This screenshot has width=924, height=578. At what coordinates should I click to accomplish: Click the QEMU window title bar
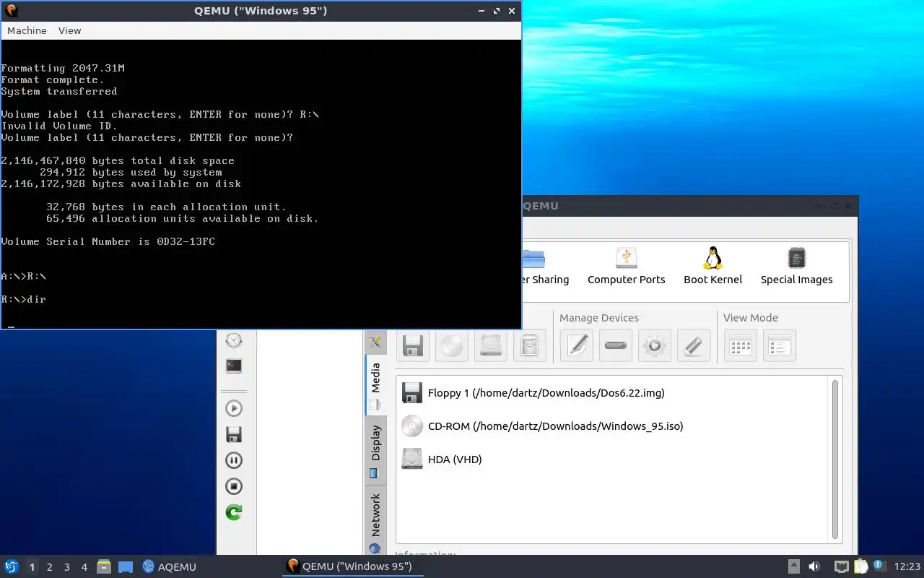click(x=261, y=11)
